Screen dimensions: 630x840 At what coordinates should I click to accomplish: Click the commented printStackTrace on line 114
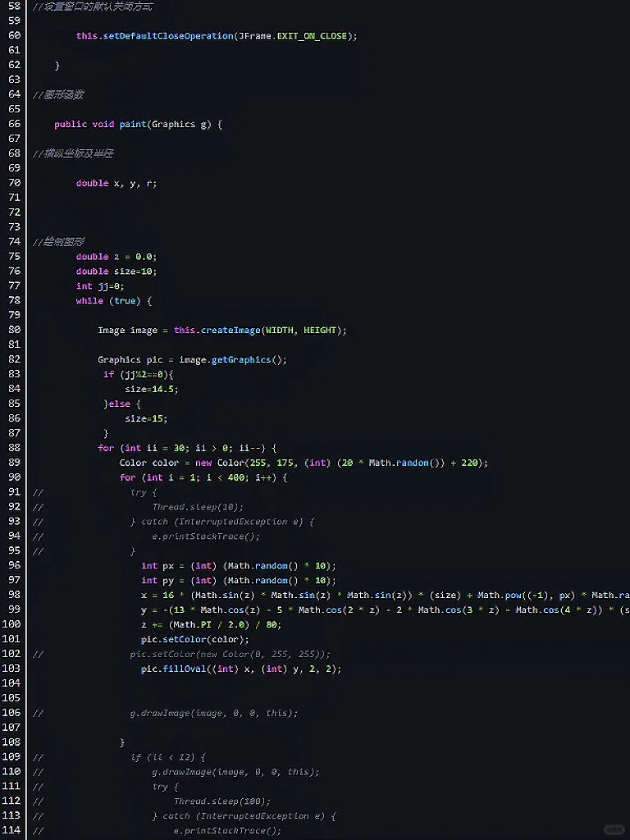228,831
